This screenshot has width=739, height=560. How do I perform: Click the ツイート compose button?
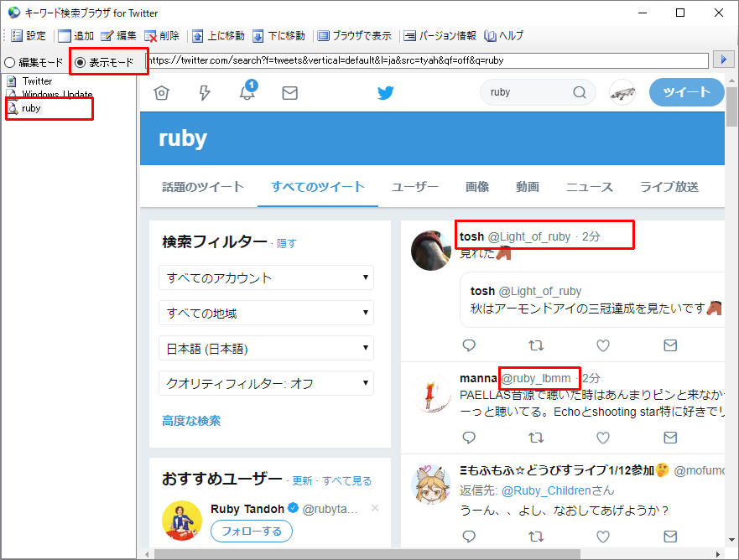point(686,92)
